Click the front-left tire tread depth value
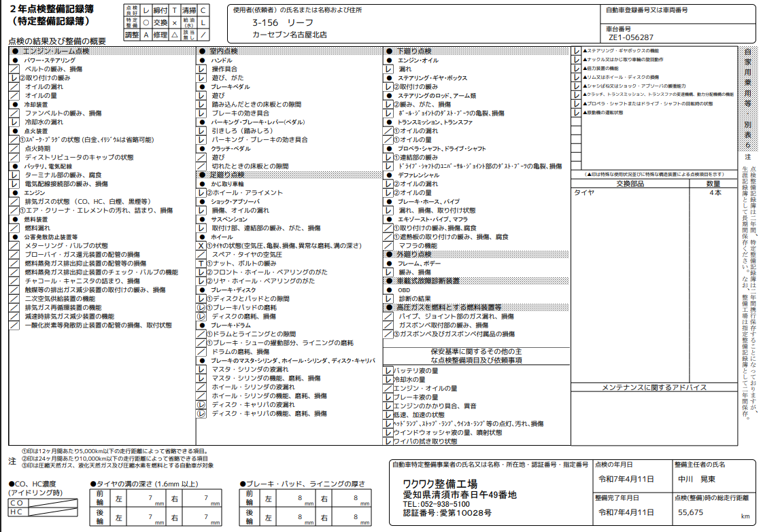 click(149, 499)
